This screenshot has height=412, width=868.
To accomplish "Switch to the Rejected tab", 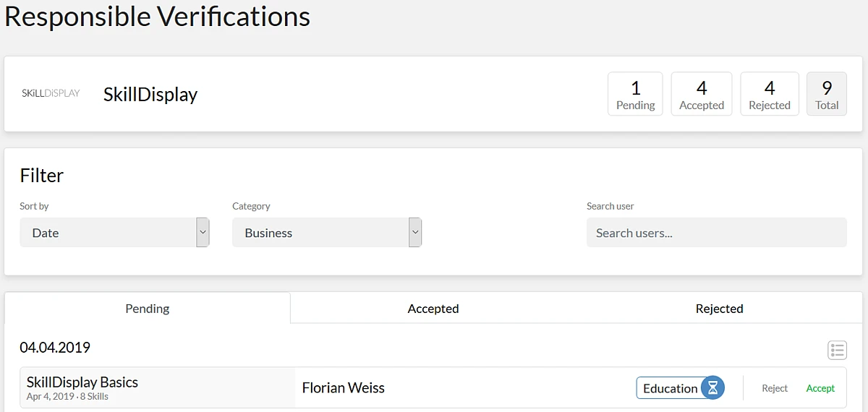I will [719, 309].
